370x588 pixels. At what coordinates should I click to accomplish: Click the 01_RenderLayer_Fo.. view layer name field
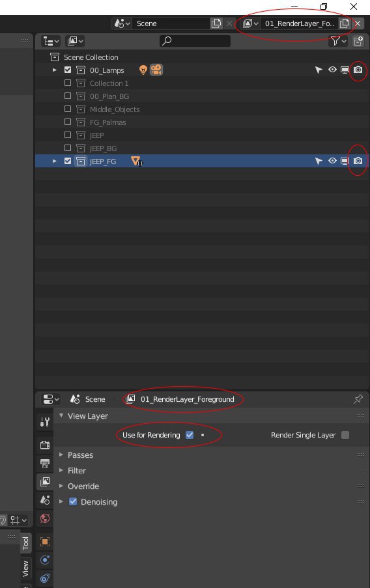tap(299, 23)
